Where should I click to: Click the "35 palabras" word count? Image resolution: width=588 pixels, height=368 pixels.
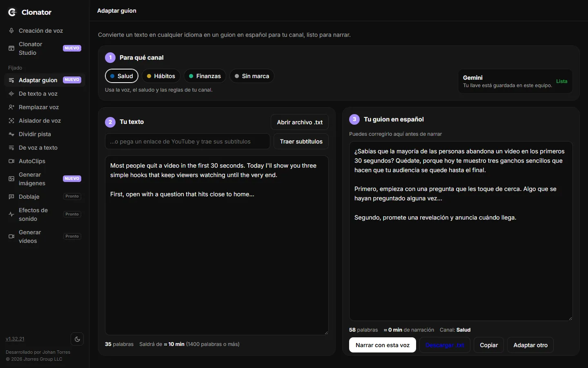[x=119, y=344]
